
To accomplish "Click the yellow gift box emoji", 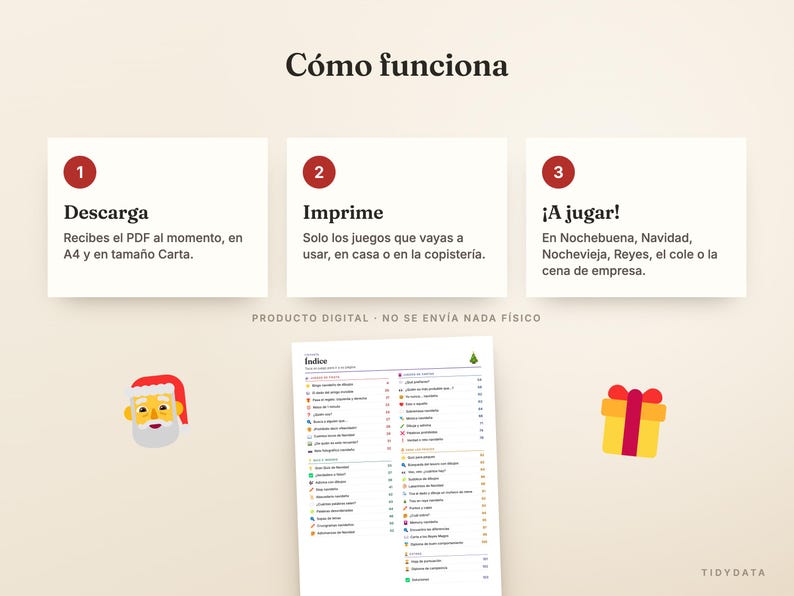I will point(633,421).
